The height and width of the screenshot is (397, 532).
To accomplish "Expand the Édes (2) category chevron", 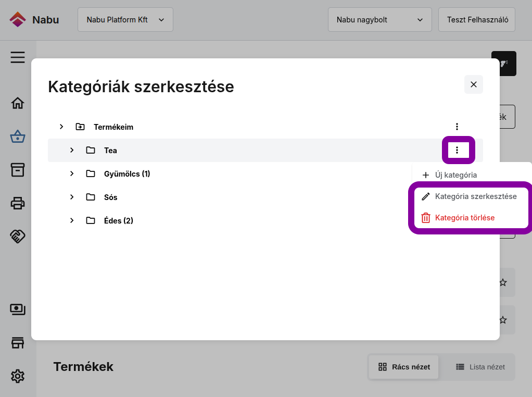I will coord(72,220).
